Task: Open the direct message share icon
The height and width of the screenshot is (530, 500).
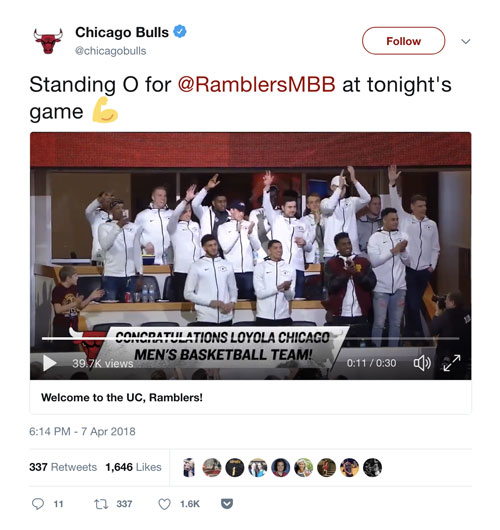Action: [227, 504]
